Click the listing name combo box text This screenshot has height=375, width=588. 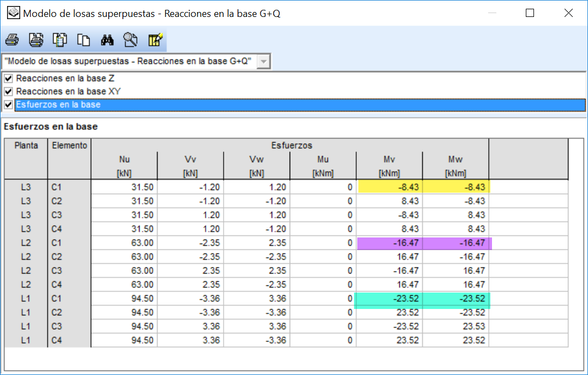(128, 61)
